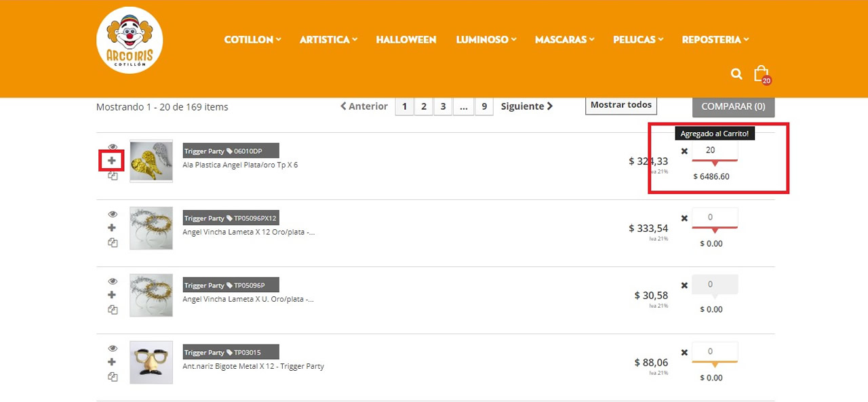Expand the ARTISTICA menu
This screenshot has width=868, height=402.
[x=328, y=39]
